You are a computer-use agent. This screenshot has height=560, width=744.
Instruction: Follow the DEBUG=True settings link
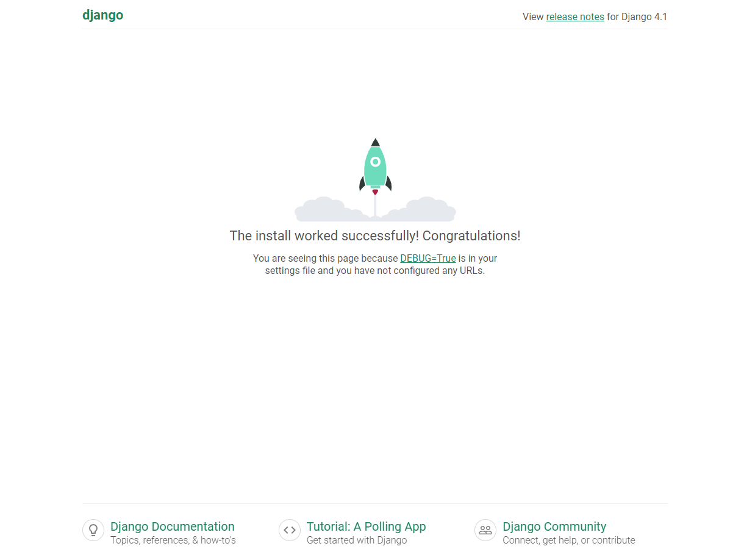tap(428, 258)
